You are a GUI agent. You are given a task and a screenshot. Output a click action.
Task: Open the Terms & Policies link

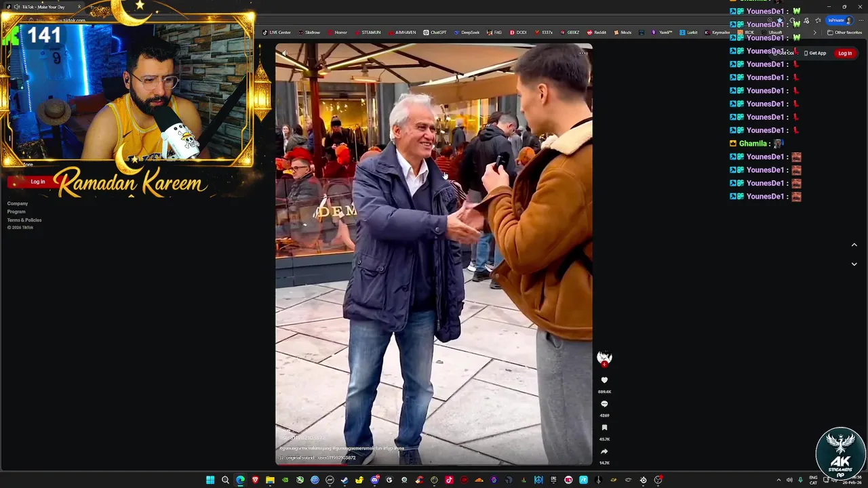pos(24,220)
